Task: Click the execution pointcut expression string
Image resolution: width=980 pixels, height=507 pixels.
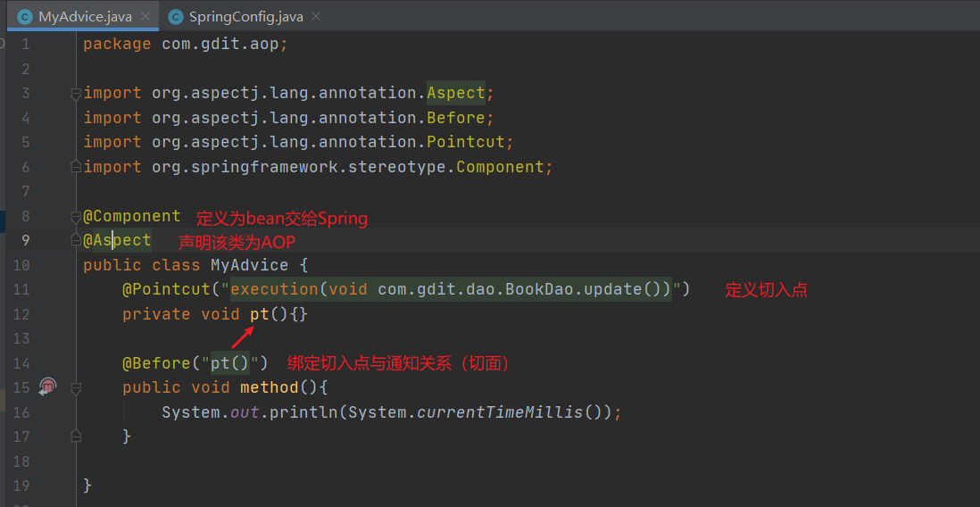Action: tap(451, 289)
